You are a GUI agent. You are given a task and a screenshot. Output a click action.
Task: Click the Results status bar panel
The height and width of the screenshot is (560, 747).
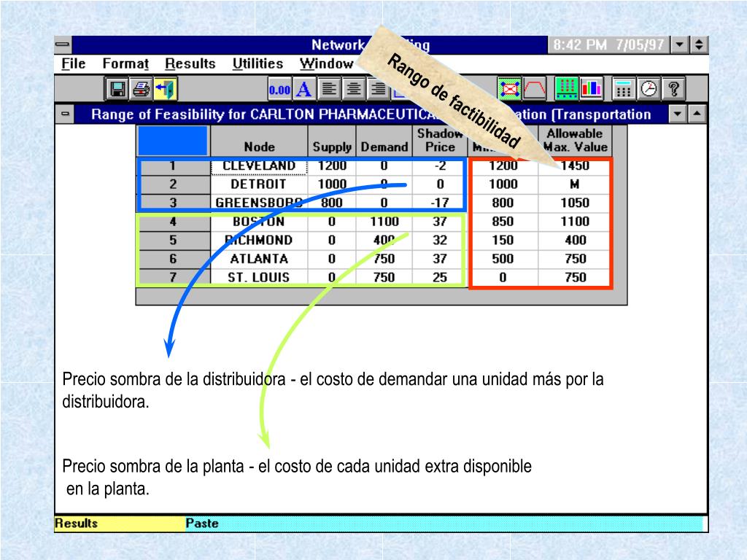pyautogui.click(x=120, y=524)
